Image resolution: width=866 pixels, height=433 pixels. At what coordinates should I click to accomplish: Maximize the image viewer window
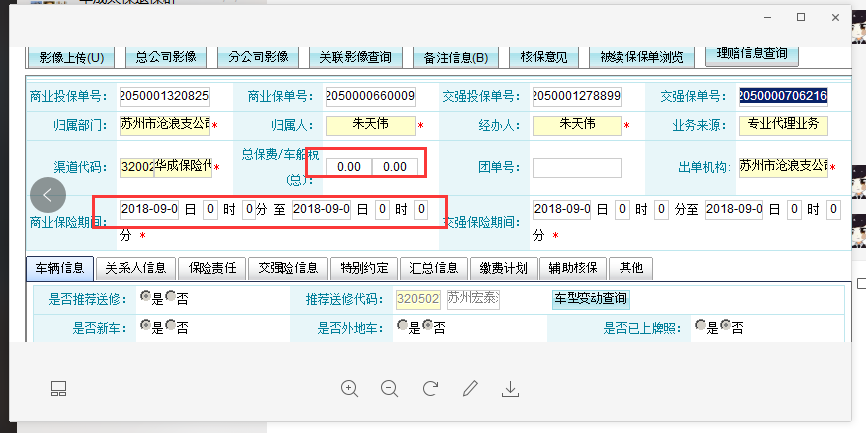click(x=801, y=18)
